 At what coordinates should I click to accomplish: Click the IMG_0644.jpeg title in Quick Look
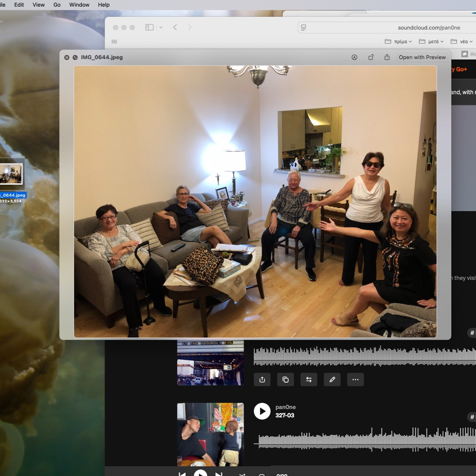click(x=102, y=57)
